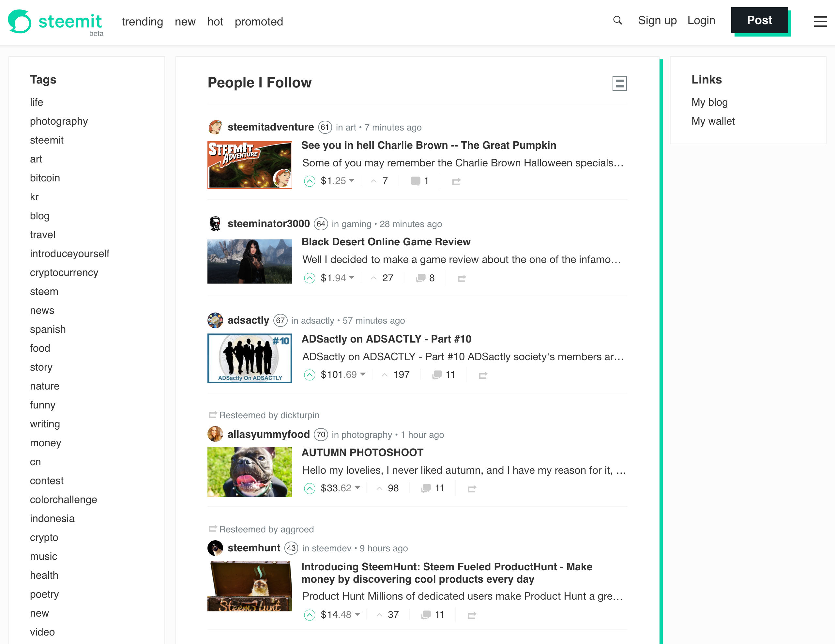Click the Post button
The image size is (835, 644).
pos(759,20)
